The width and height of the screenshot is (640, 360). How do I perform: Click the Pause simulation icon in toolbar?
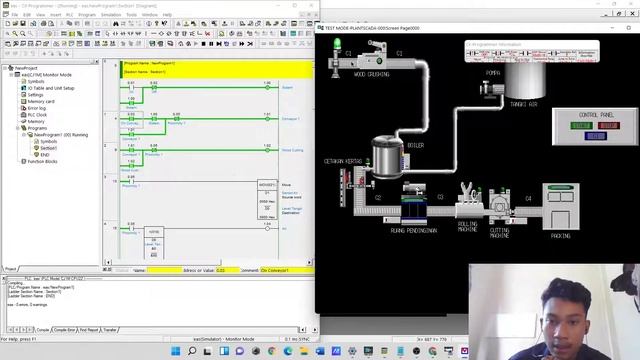[x=211, y=44]
